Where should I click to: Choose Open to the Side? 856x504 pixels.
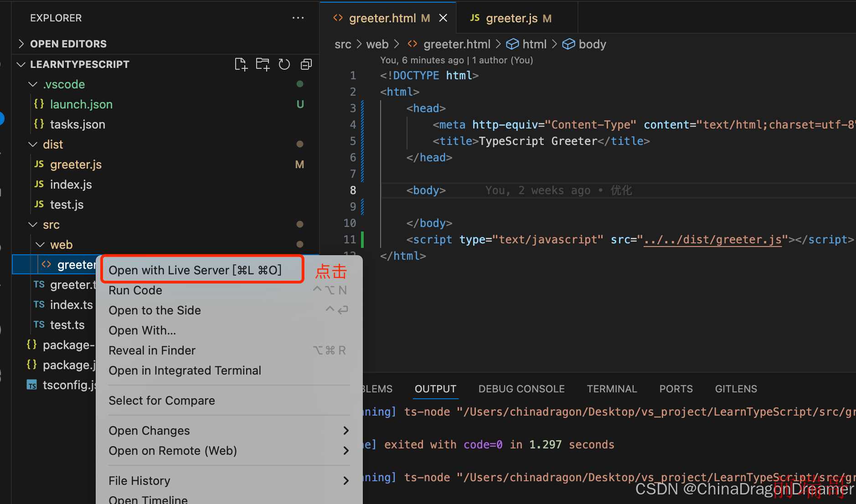tap(229, 310)
